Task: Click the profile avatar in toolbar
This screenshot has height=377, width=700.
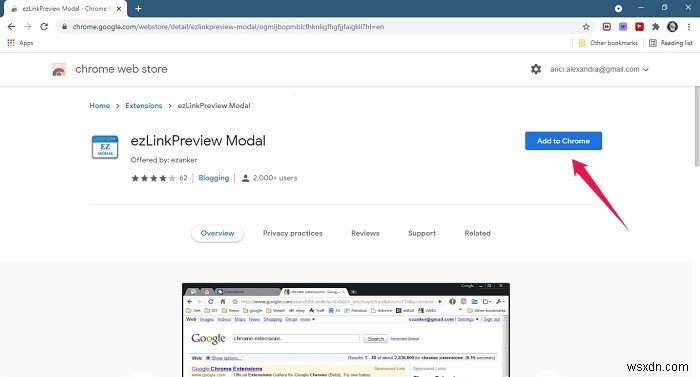Action: point(672,27)
